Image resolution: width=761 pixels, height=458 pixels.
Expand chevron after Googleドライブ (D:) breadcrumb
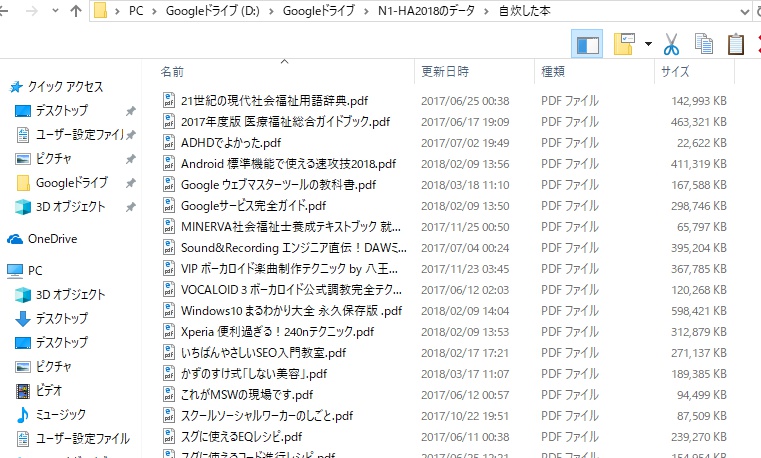(x=272, y=11)
